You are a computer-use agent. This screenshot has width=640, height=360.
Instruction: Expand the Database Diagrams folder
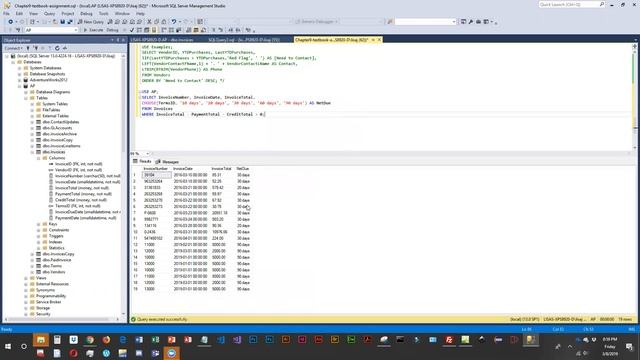(x=26, y=92)
